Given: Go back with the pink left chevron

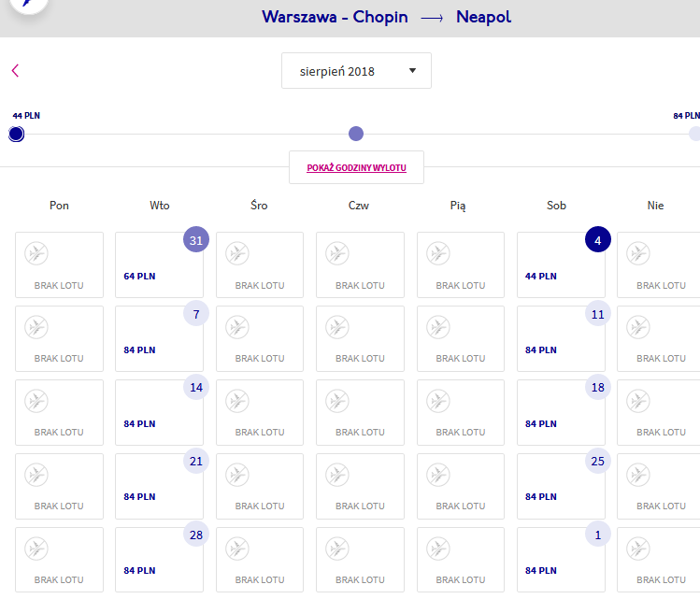Looking at the screenshot, I should [15, 70].
